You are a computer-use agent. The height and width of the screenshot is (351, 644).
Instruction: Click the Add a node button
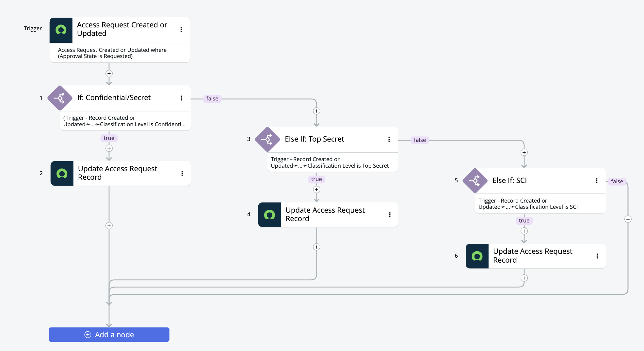[109, 334]
